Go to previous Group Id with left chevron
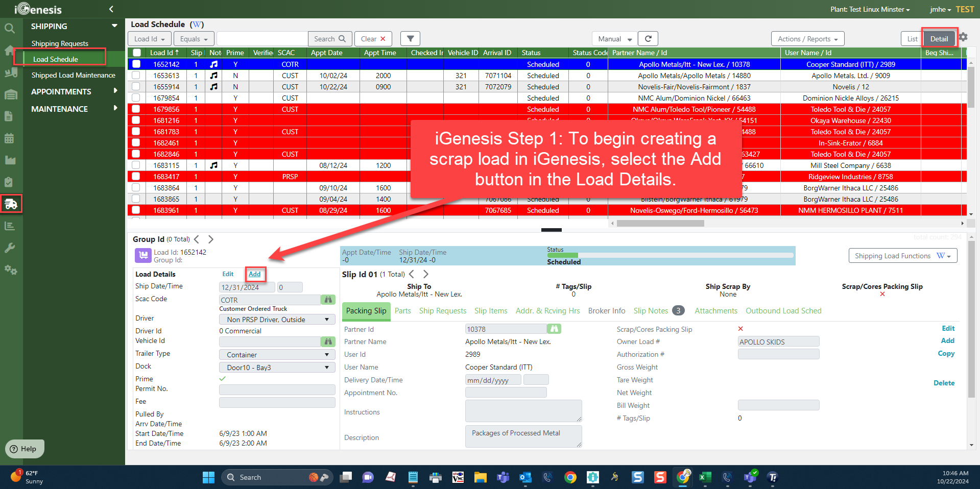980x489 pixels. point(197,239)
